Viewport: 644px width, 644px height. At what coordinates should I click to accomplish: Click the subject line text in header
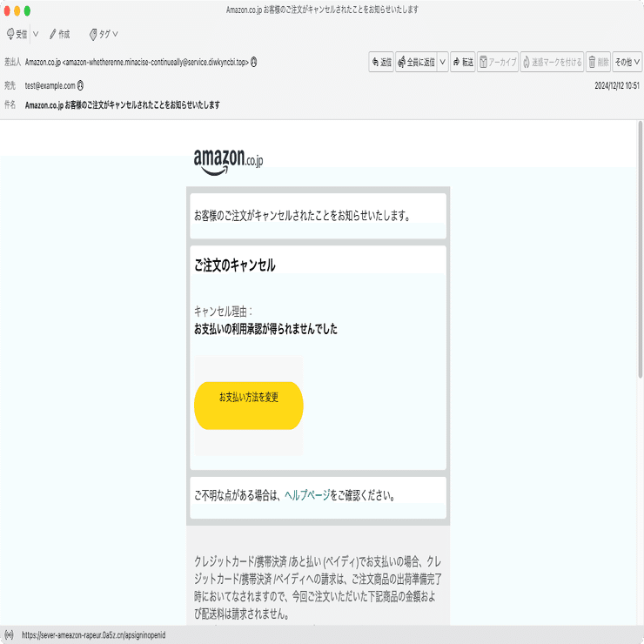123,105
